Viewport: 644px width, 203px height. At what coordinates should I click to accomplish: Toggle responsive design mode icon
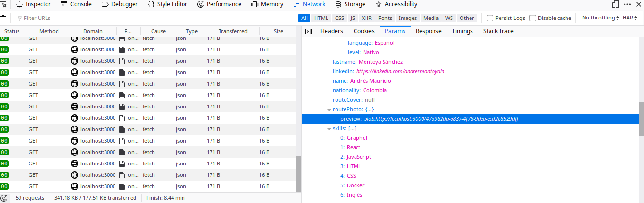[615, 4]
